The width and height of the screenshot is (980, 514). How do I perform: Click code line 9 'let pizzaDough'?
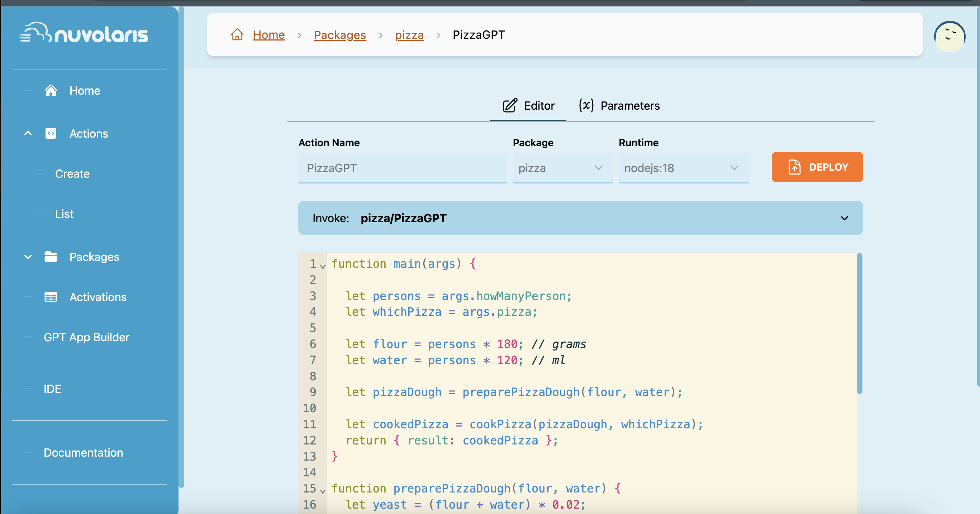click(514, 392)
